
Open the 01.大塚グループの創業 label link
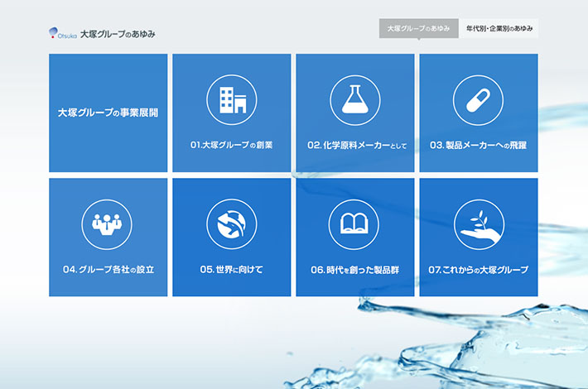[231, 145]
